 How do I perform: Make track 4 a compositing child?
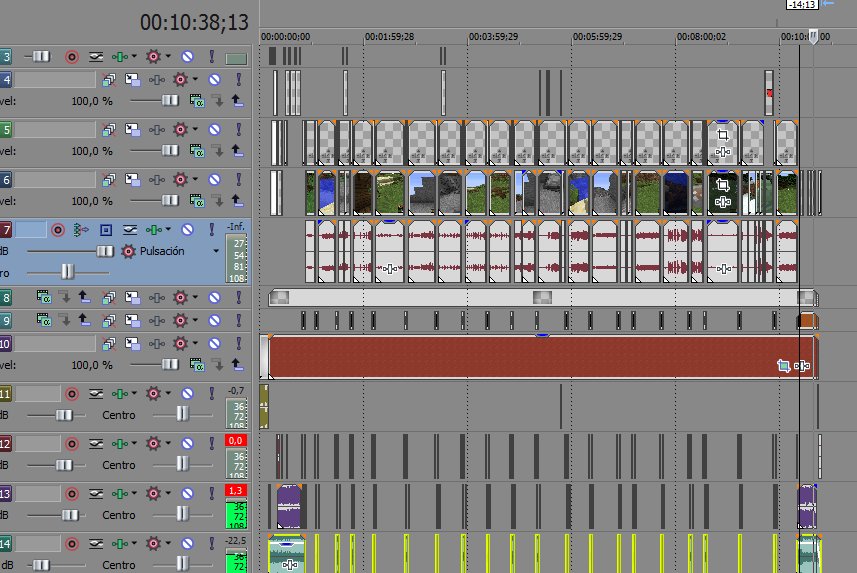click(237, 101)
